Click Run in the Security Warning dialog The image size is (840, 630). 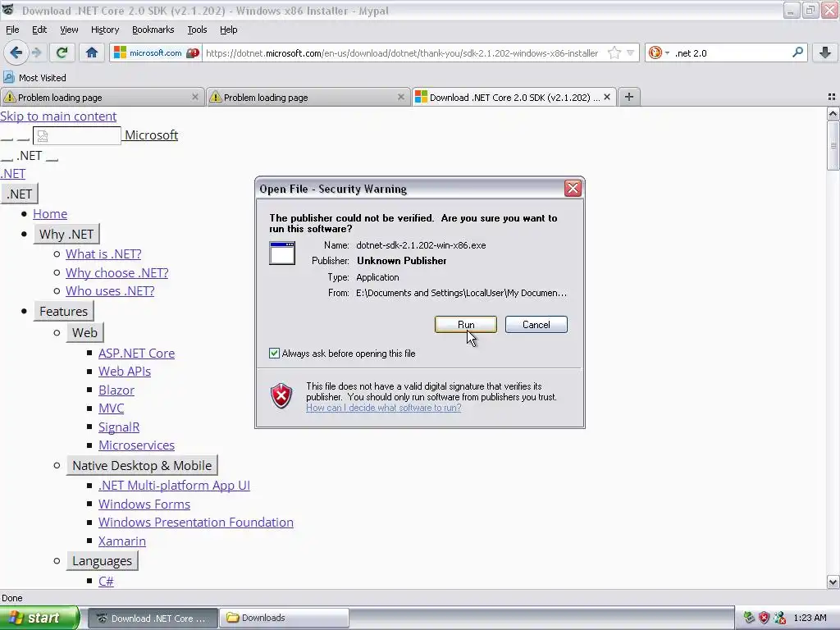tap(466, 325)
